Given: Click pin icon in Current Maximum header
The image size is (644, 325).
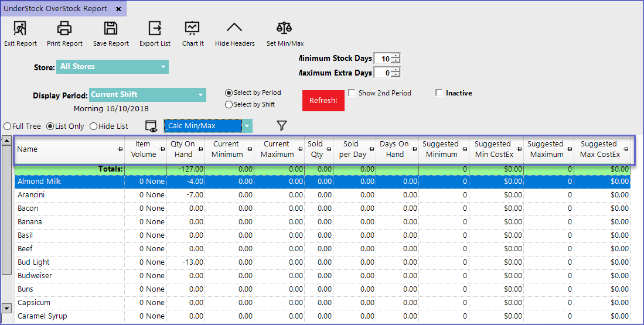Looking at the screenshot, I should (x=300, y=149).
